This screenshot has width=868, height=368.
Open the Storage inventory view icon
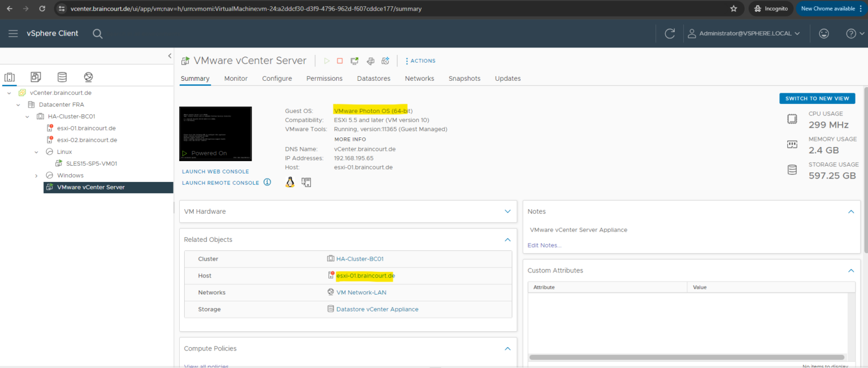tap(62, 76)
